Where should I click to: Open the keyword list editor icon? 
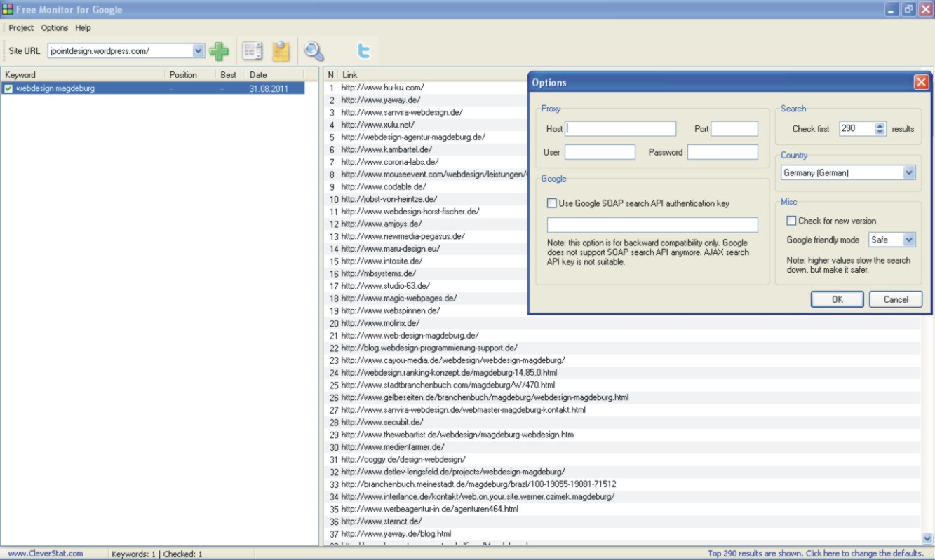click(252, 51)
